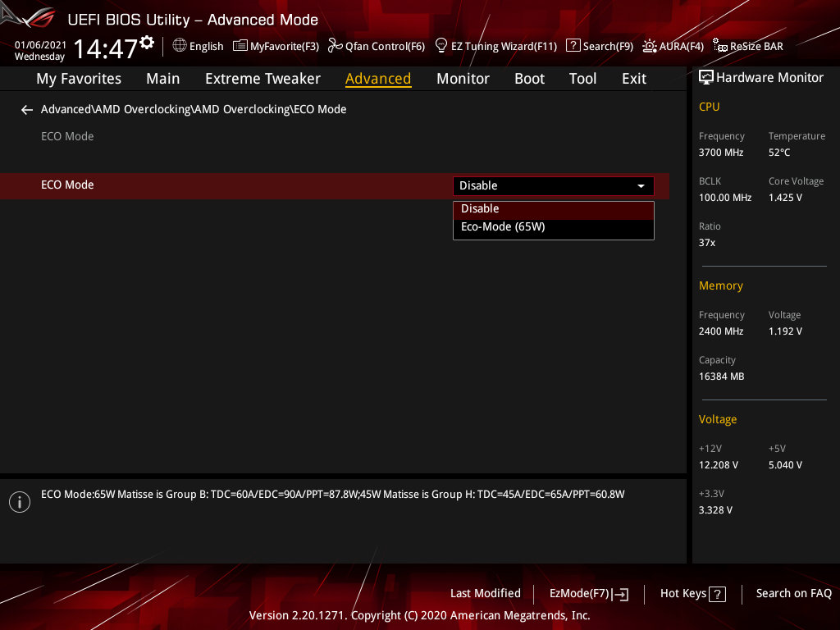This screenshot has height=630, width=840.
Task: Switch to EzMode(F7) label
Action: pyautogui.click(x=580, y=594)
